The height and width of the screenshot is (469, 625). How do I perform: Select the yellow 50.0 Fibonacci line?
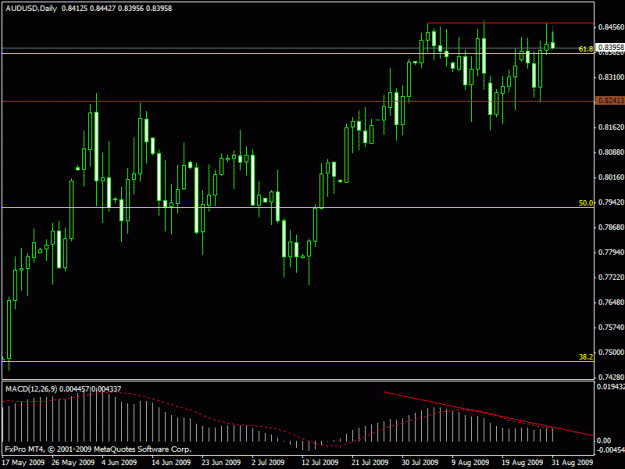(x=298, y=208)
